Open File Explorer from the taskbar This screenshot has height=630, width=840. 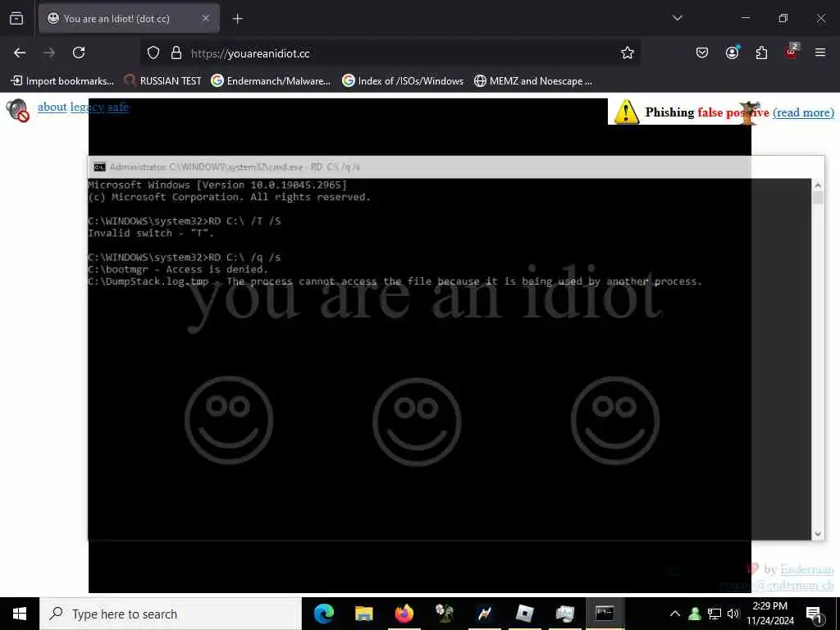pos(363,614)
